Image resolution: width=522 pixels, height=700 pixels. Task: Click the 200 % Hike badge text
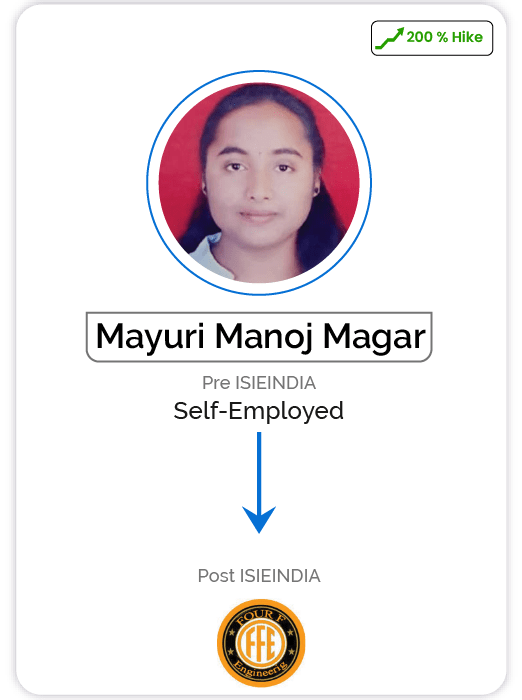pos(444,37)
